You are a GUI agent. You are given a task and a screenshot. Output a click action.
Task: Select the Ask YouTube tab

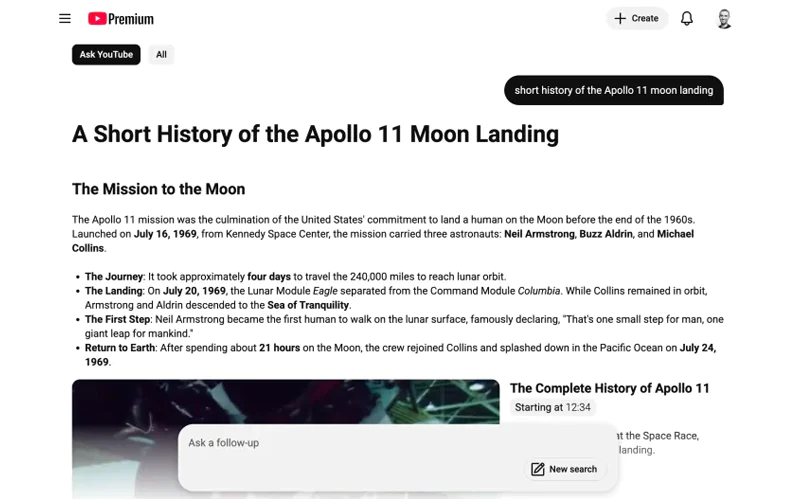[106, 54]
